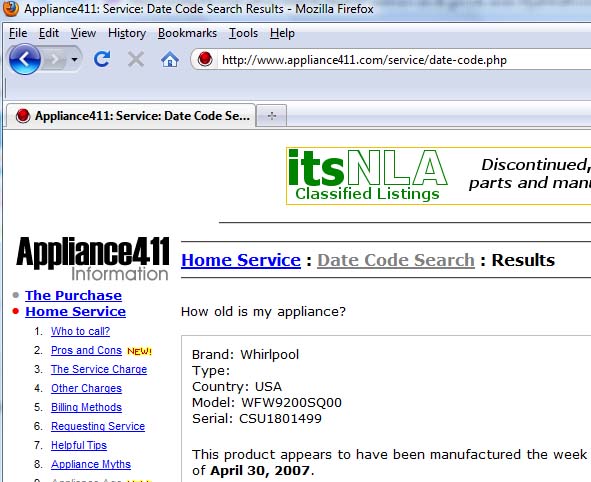Open the File menu
The image size is (591, 482).
point(18,33)
